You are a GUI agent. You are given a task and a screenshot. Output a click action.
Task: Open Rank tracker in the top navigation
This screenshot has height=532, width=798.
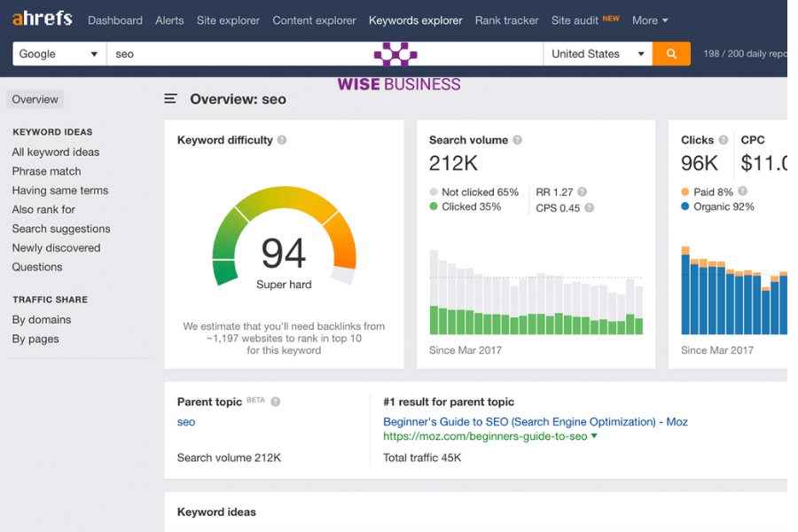pos(506,20)
